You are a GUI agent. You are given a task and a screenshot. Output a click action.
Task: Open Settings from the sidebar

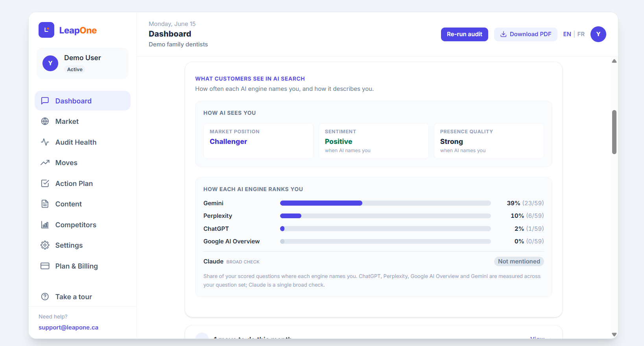pyautogui.click(x=83, y=245)
